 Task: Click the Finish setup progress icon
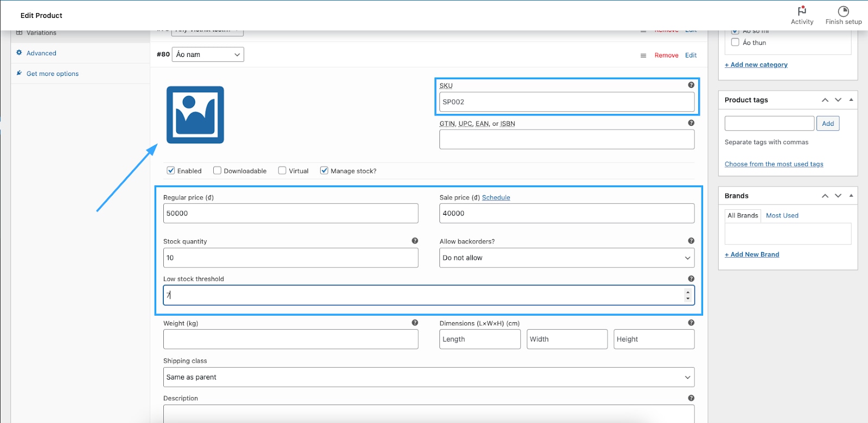pos(843,11)
